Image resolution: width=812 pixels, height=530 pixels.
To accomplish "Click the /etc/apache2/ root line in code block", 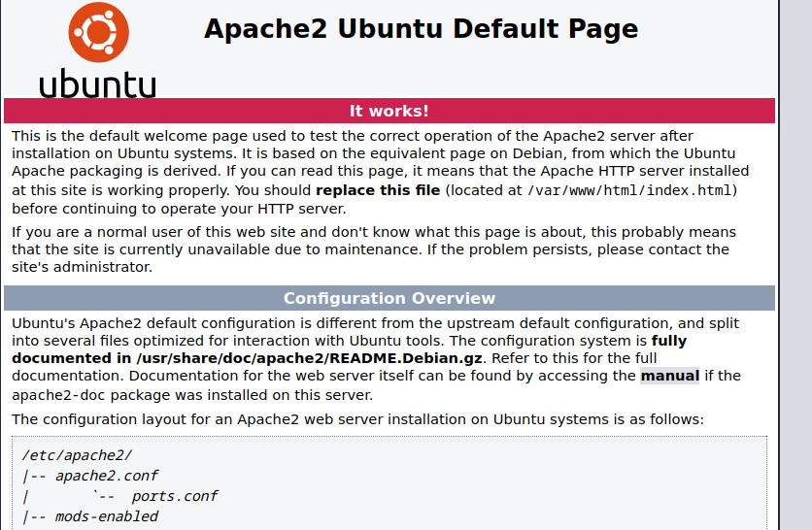I will click(x=77, y=454).
